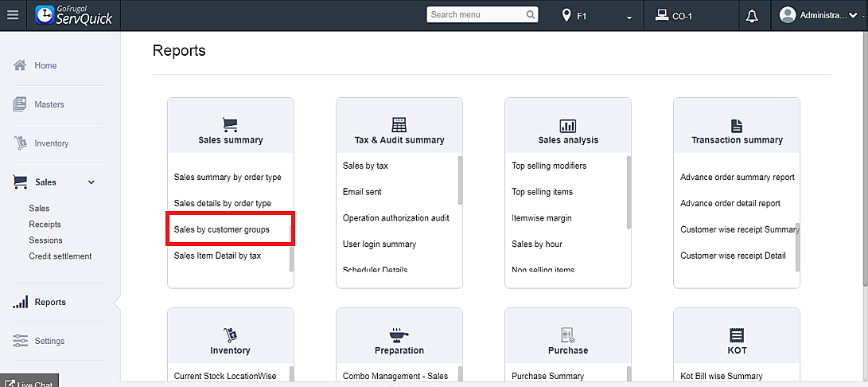
Task: Click Credit settlement submenu link
Action: (60, 256)
